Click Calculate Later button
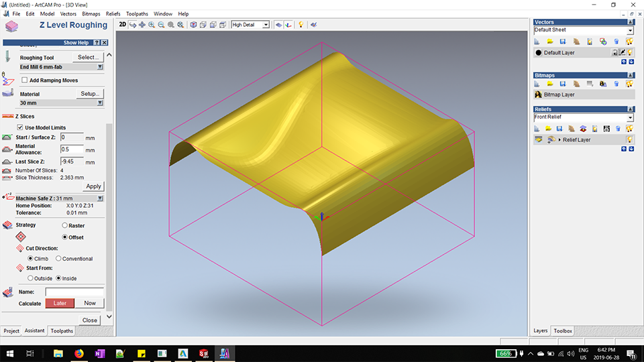644x362 pixels. click(x=60, y=303)
